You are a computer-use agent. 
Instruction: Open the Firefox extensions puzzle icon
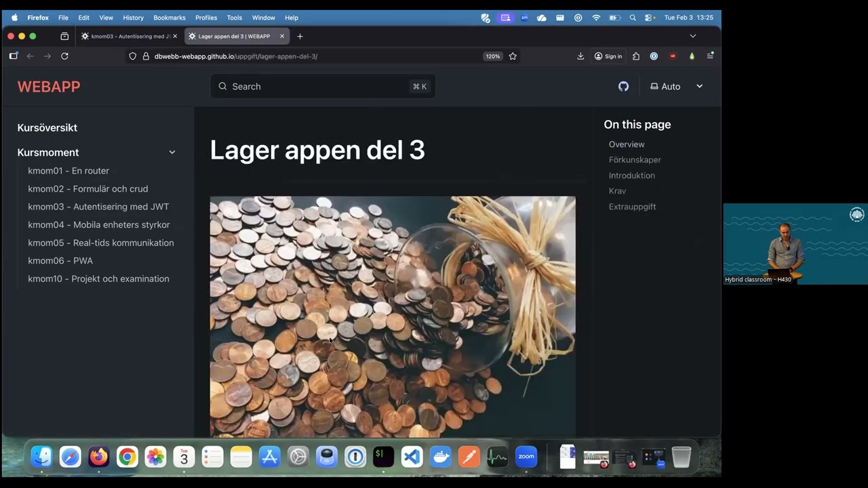pos(636,56)
